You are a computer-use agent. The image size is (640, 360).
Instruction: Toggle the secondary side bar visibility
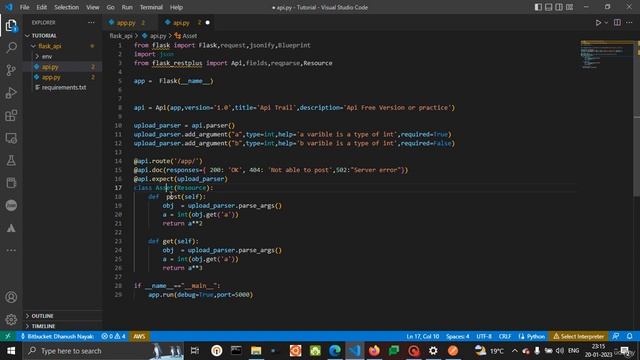(x=559, y=7)
